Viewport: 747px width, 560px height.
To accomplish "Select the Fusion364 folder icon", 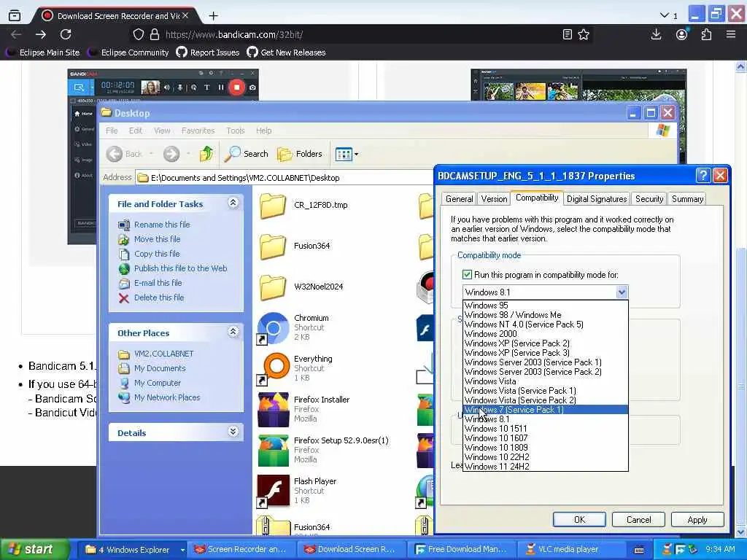I will click(273, 246).
